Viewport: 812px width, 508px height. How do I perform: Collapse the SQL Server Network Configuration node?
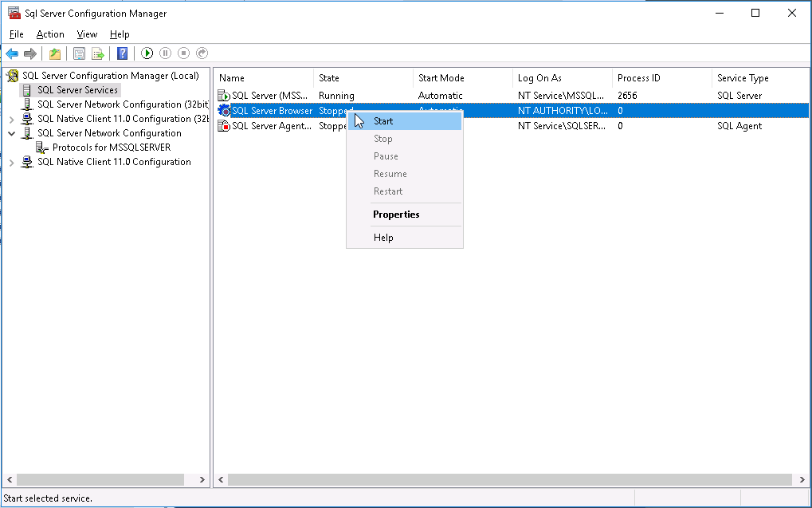tap(11, 133)
